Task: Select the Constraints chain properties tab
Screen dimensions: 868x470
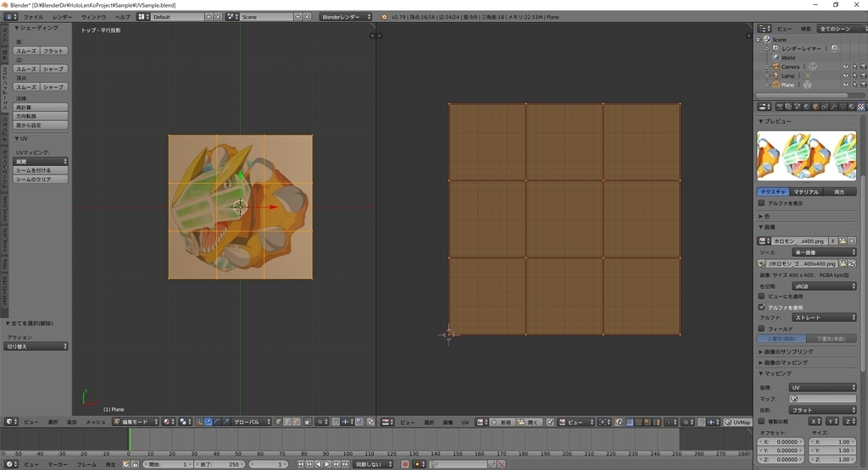Action: point(825,107)
